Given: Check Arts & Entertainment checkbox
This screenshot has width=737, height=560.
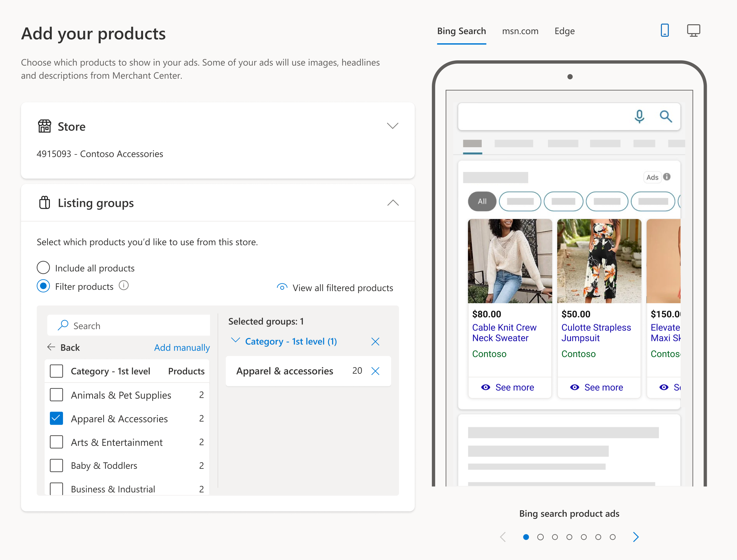Looking at the screenshot, I should (56, 442).
